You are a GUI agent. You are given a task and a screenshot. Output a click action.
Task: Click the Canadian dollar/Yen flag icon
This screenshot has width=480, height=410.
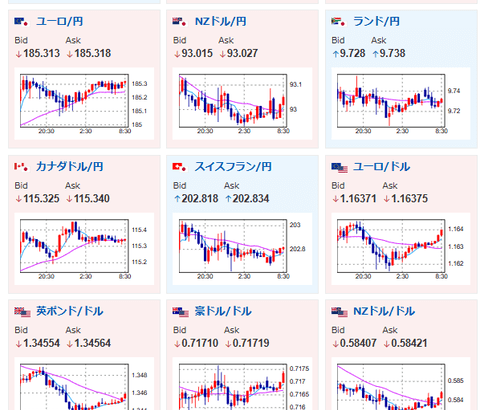point(22,167)
